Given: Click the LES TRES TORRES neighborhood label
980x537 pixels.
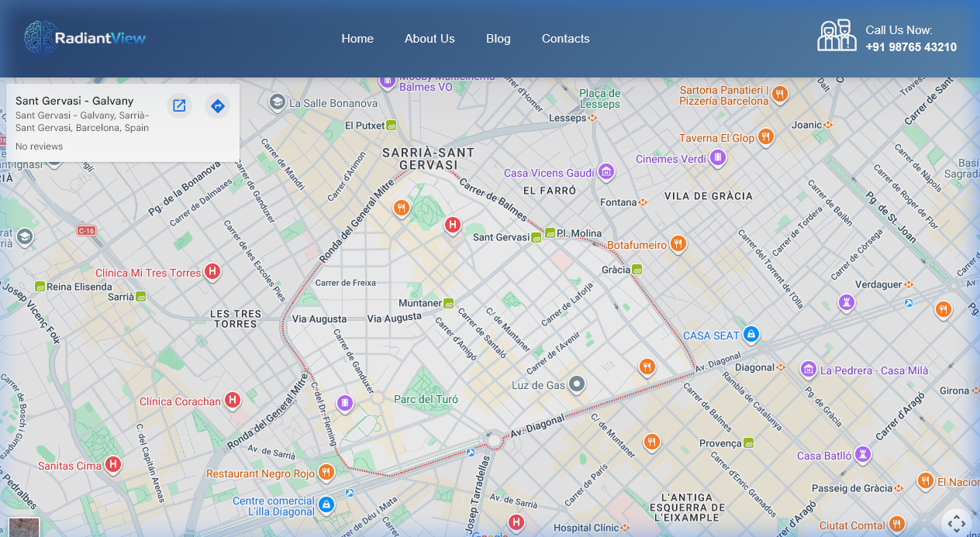Looking at the screenshot, I should [236, 318].
